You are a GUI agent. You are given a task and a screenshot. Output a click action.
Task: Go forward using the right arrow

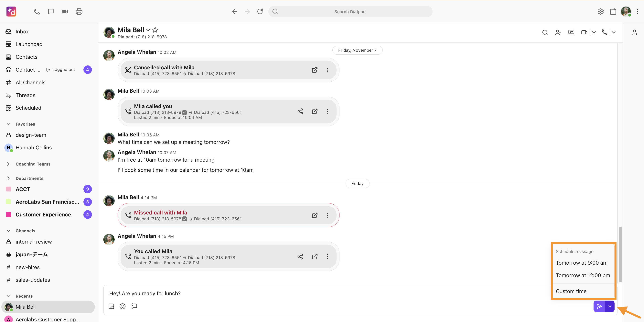(x=247, y=12)
